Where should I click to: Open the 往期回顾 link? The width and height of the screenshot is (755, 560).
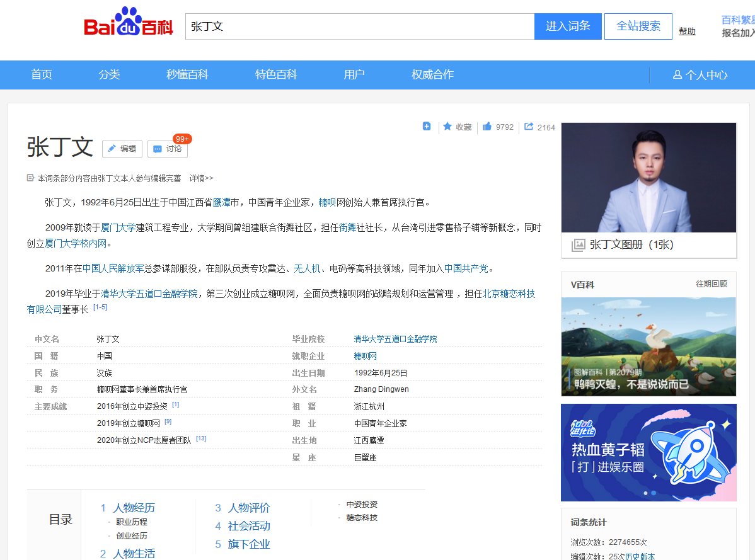pos(711,284)
